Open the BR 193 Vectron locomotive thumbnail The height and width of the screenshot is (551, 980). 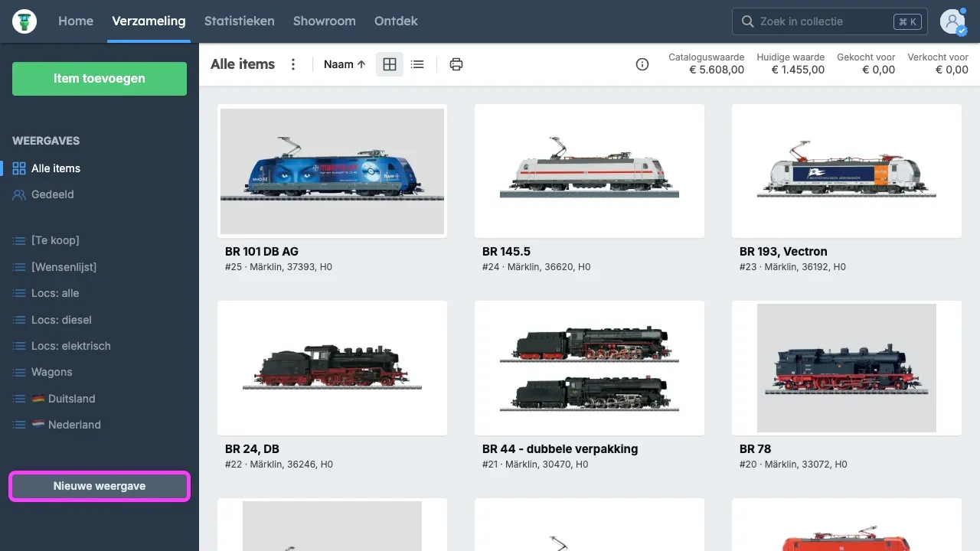pyautogui.click(x=846, y=171)
